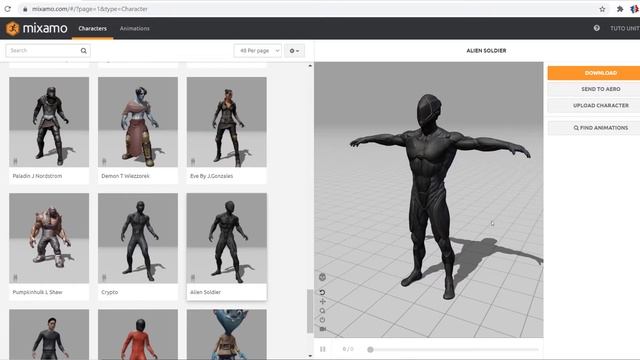Click the list scroll-down arrow
The image size is (640, 360).
310,356
